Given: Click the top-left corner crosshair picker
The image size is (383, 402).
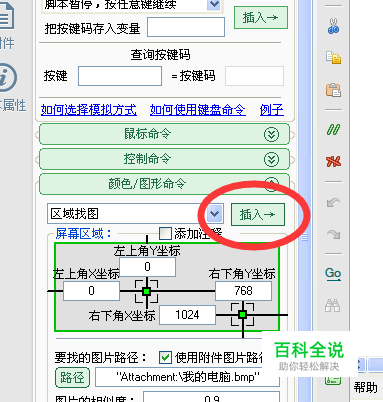Looking at the screenshot, I should [x=146, y=291].
